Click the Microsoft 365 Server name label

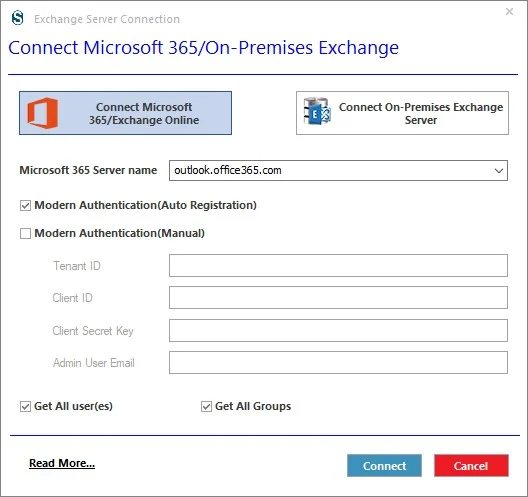tap(88, 170)
